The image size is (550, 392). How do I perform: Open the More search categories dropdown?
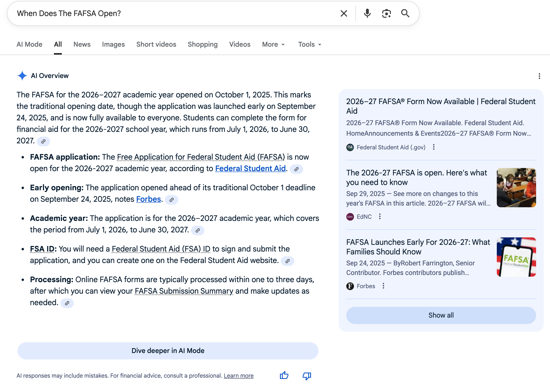click(273, 44)
